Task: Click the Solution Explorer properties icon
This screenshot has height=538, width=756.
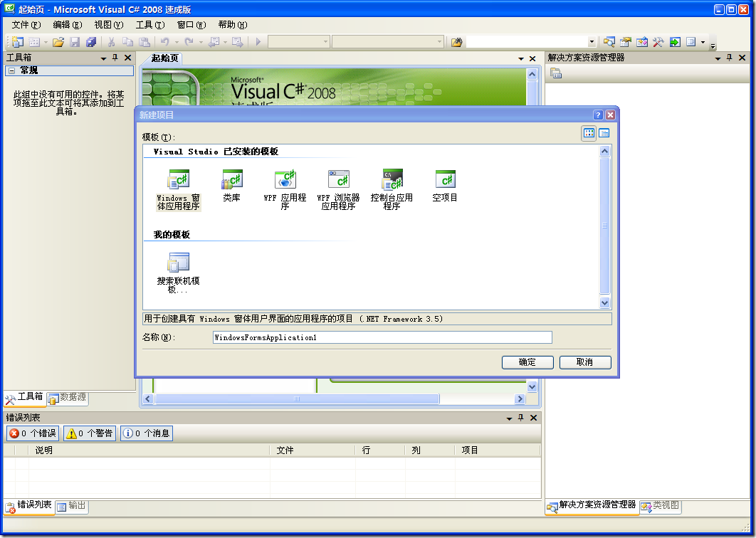Action: [x=556, y=73]
